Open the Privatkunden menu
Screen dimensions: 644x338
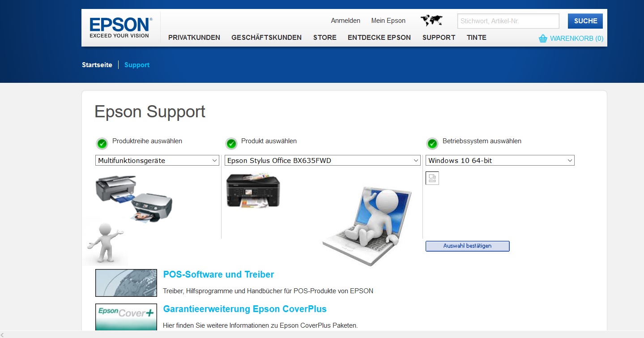click(x=194, y=38)
